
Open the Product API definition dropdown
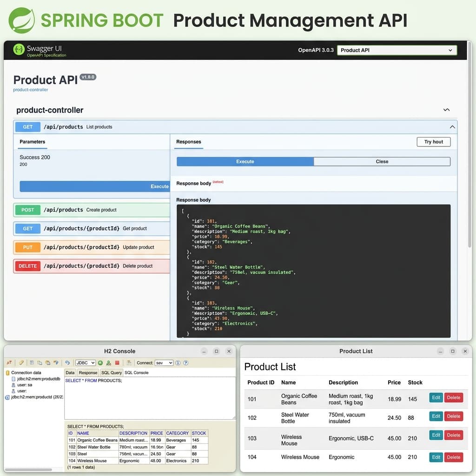coord(397,50)
